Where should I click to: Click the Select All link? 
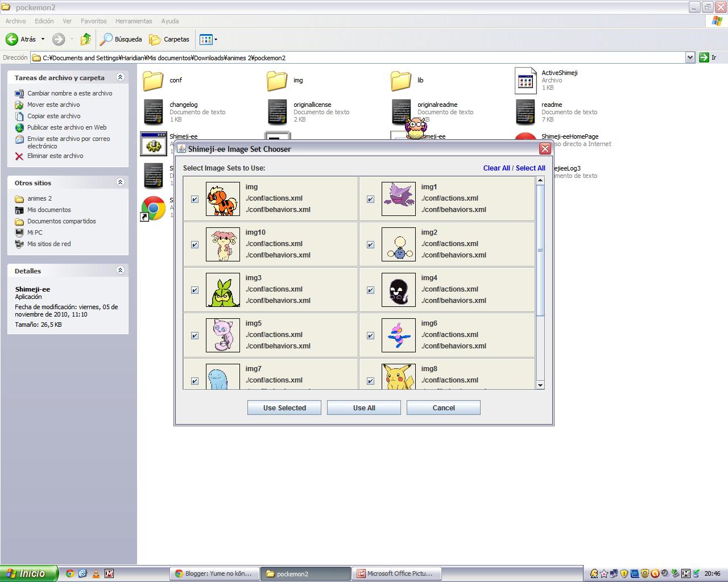click(531, 168)
